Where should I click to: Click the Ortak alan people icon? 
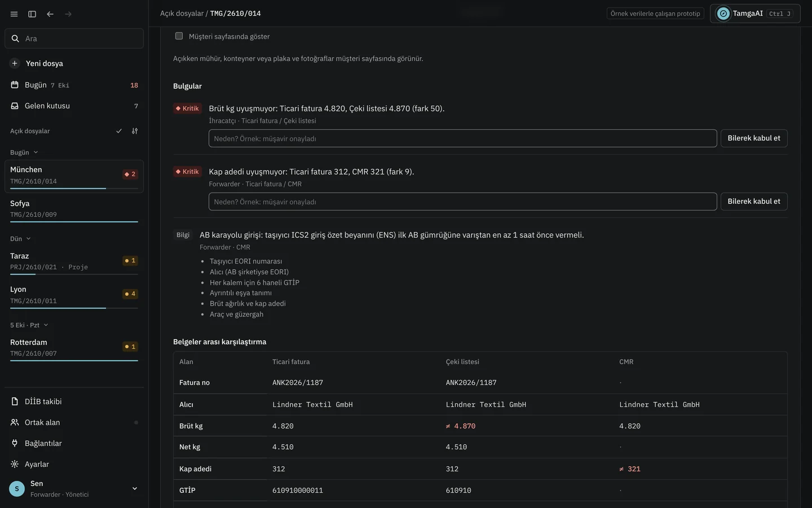tap(15, 422)
